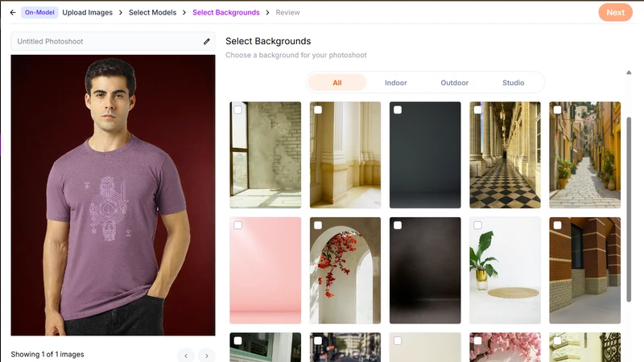Screen dimensions: 644x362
Task: Switch to Indoor backgrounds tab
Action: (395, 83)
